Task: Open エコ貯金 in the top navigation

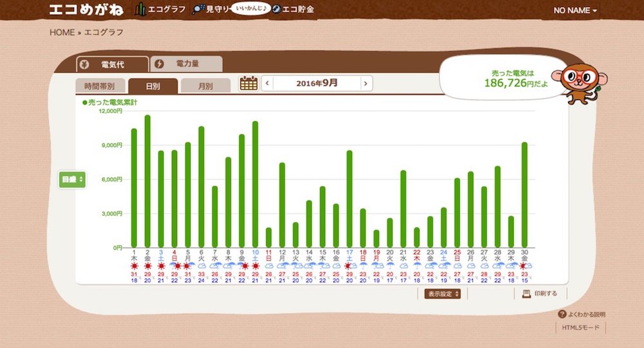Action: (293, 9)
